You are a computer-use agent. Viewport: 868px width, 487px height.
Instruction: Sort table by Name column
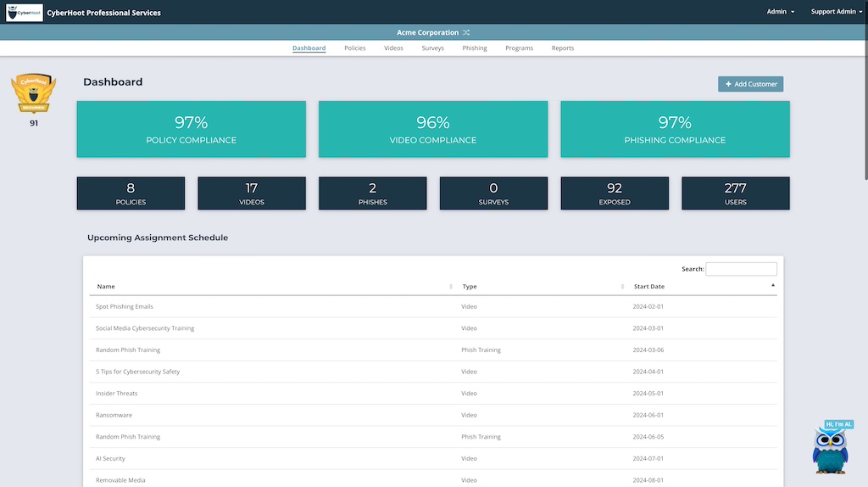pos(274,287)
